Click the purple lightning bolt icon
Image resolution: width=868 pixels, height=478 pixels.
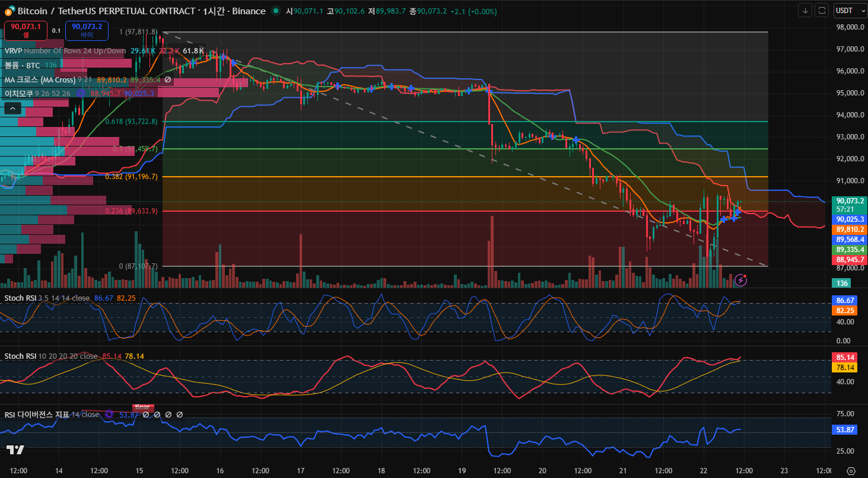pyautogui.click(x=740, y=280)
